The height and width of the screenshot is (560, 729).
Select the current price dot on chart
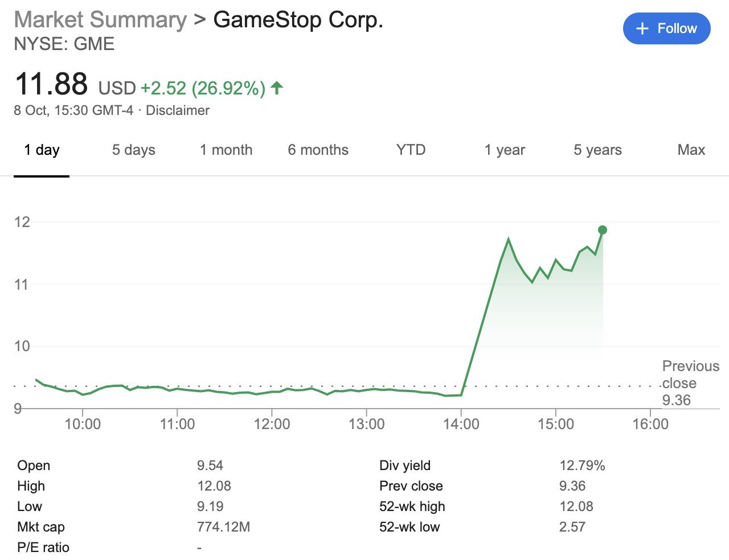(601, 229)
